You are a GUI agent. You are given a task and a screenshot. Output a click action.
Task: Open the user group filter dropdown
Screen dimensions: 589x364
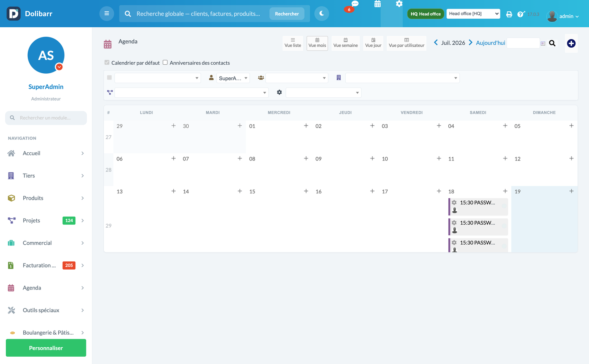(297, 78)
